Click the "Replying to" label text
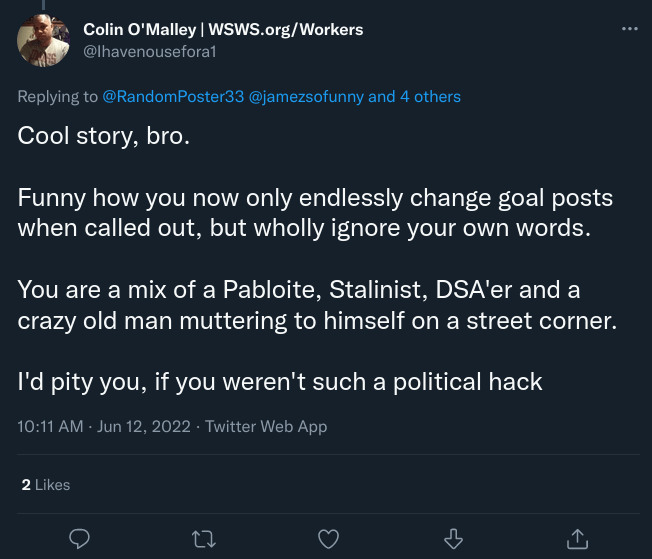This screenshot has height=559, width=652. 59,97
